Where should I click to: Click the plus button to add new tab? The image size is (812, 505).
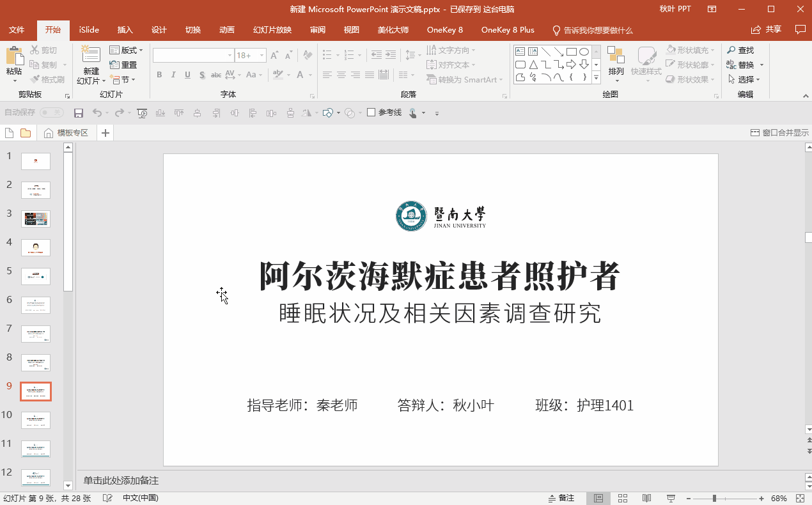105,133
